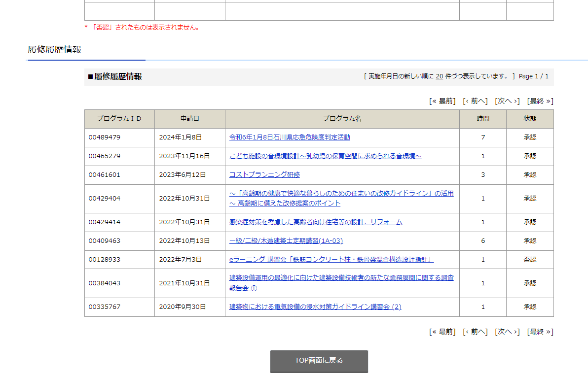588x374 pixels.
Task: Select program ID 00465279 cell
Action: pyautogui.click(x=119, y=156)
